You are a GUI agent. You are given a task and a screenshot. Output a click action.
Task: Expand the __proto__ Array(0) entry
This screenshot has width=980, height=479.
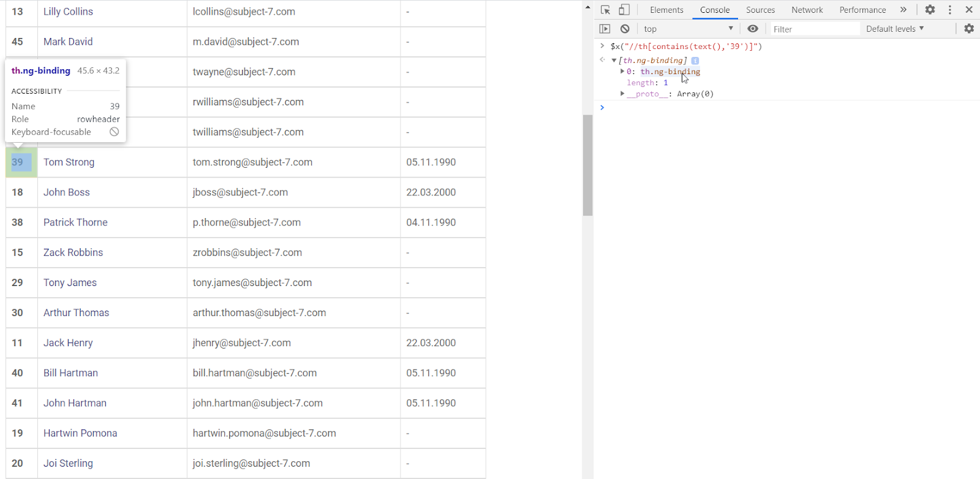click(x=622, y=94)
